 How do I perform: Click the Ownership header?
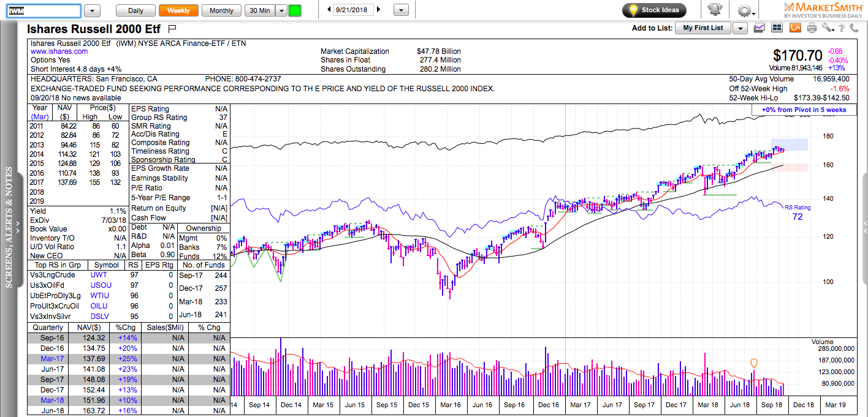click(x=203, y=228)
